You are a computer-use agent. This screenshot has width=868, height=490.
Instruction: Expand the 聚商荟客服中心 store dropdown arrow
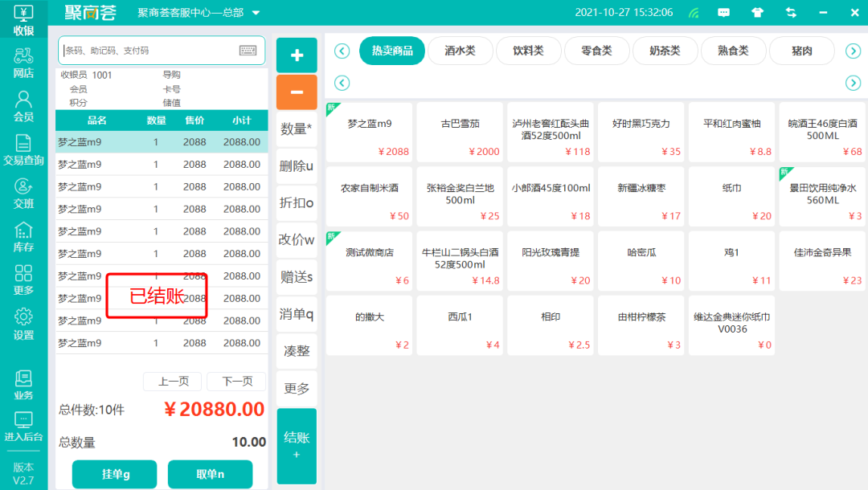[256, 13]
